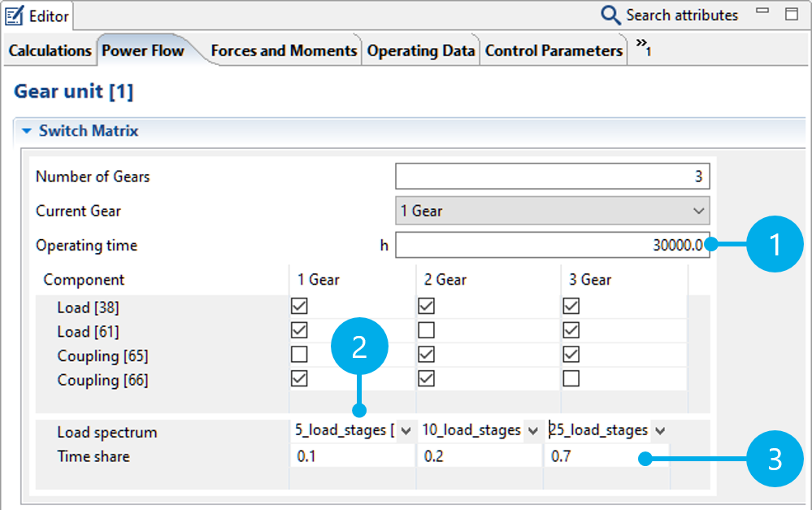Enable Load [61] for 2 Gear

tap(426, 331)
